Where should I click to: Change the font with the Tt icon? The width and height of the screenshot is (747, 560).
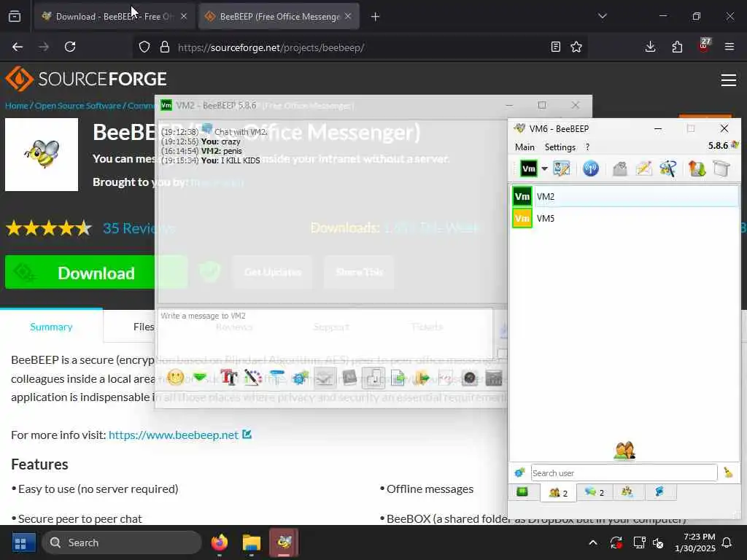[228, 378]
